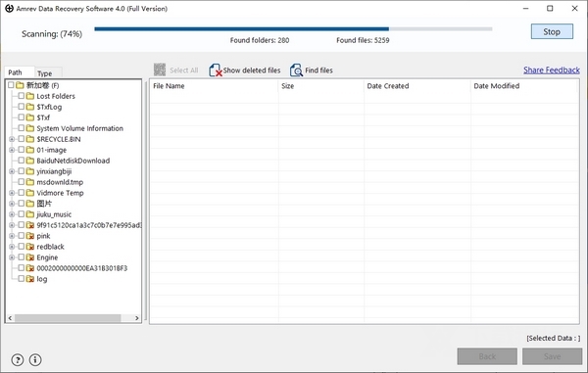Open the Share Feedback link
The height and width of the screenshot is (373, 588).
pos(552,70)
